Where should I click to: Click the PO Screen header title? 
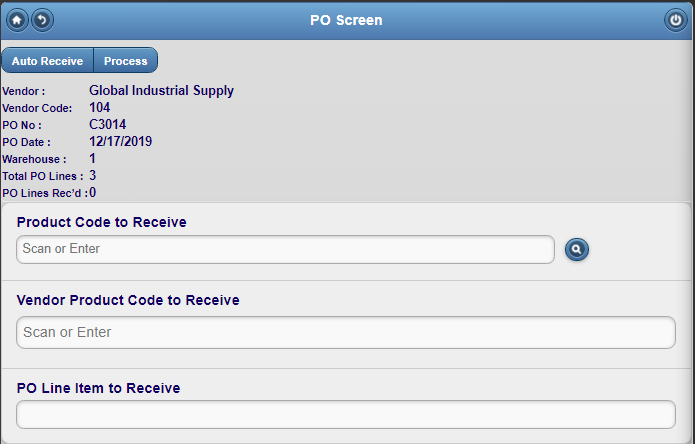[x=346, y=20]
